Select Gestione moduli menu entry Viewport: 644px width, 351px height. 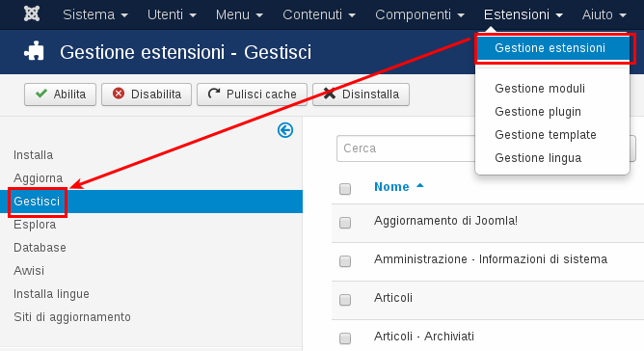[540, 89]
